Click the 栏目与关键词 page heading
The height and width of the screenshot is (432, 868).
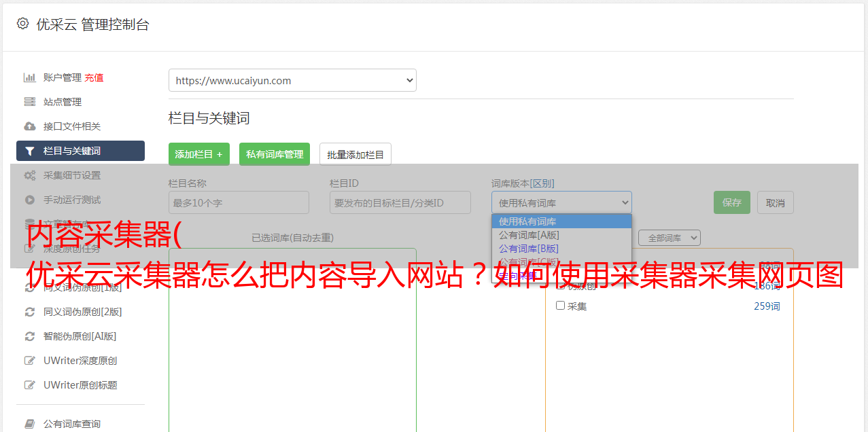point(209,118)
